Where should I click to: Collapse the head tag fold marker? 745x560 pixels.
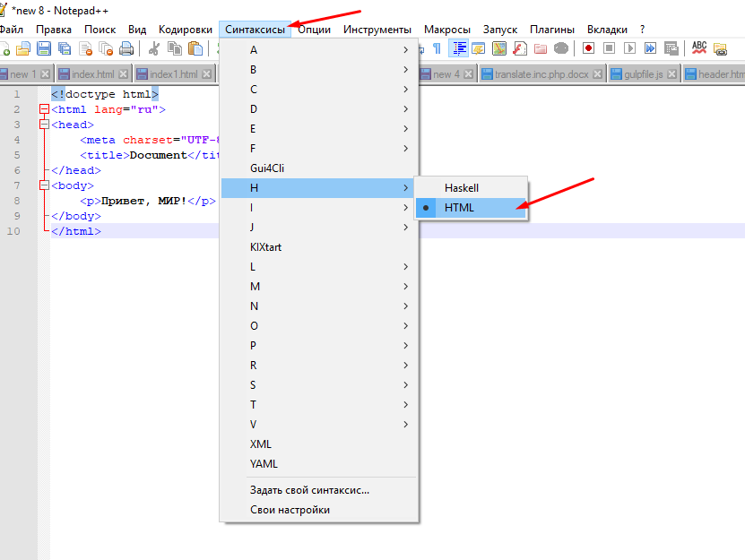point(44,125)
